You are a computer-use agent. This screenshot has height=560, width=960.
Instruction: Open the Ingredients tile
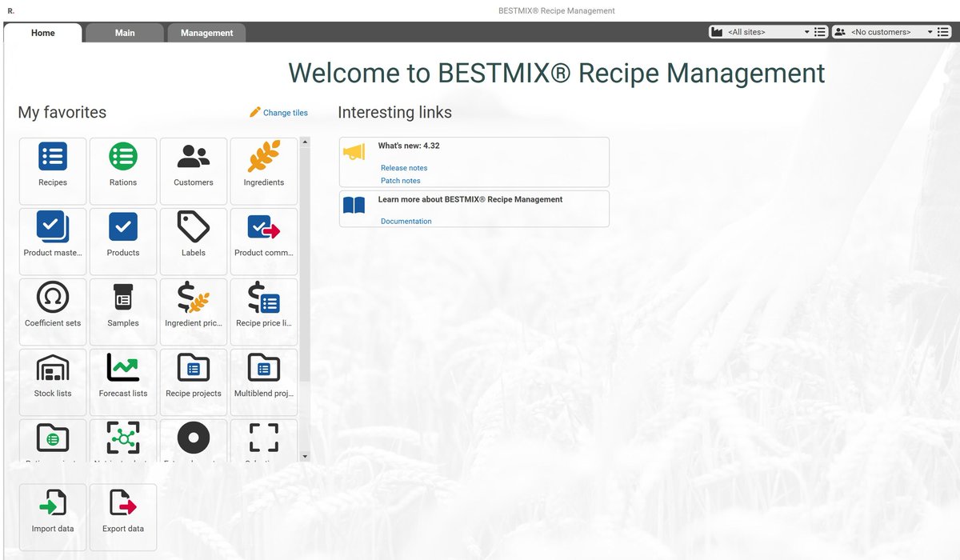pyautogui.click(x=264, y=170)
